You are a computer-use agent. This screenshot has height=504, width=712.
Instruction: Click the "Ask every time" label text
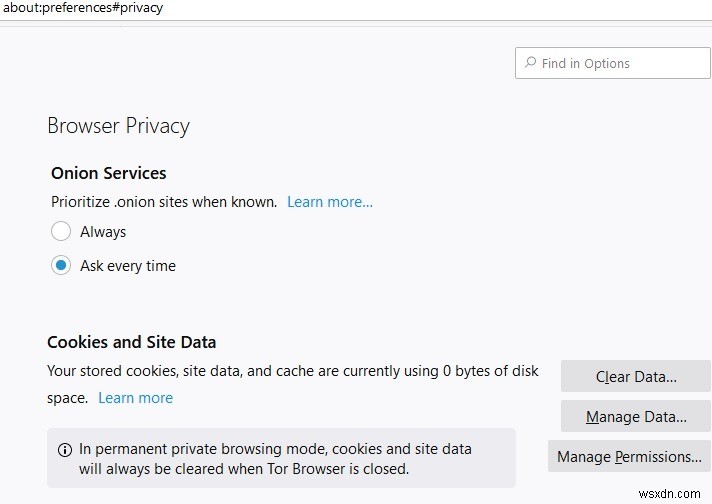coord(128,266)
